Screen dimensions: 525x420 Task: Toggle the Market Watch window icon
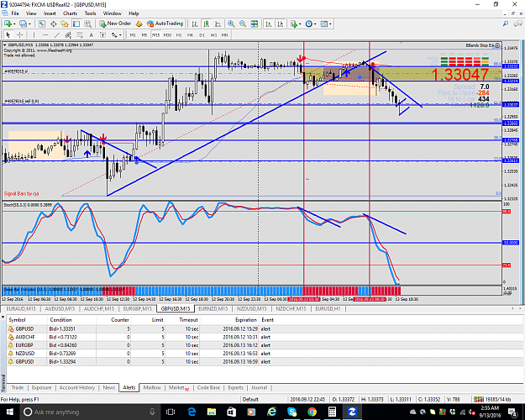click(x=41, y=24)
